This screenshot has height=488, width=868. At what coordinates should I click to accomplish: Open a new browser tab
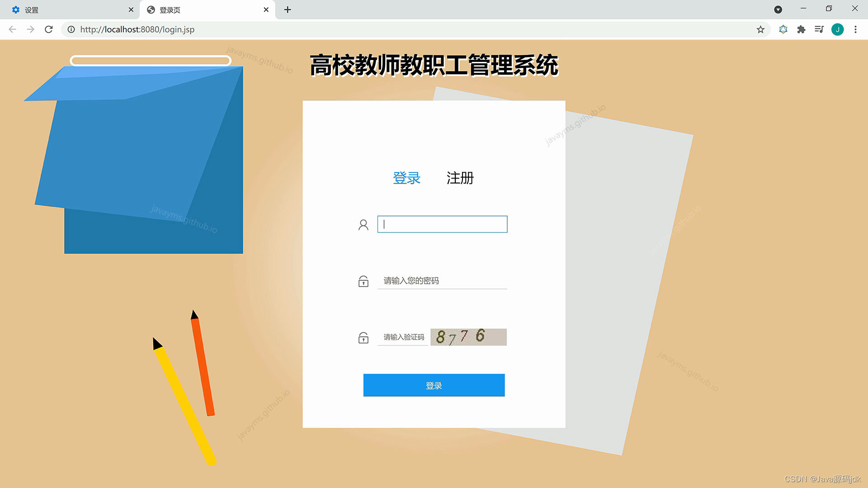(288, 9)
